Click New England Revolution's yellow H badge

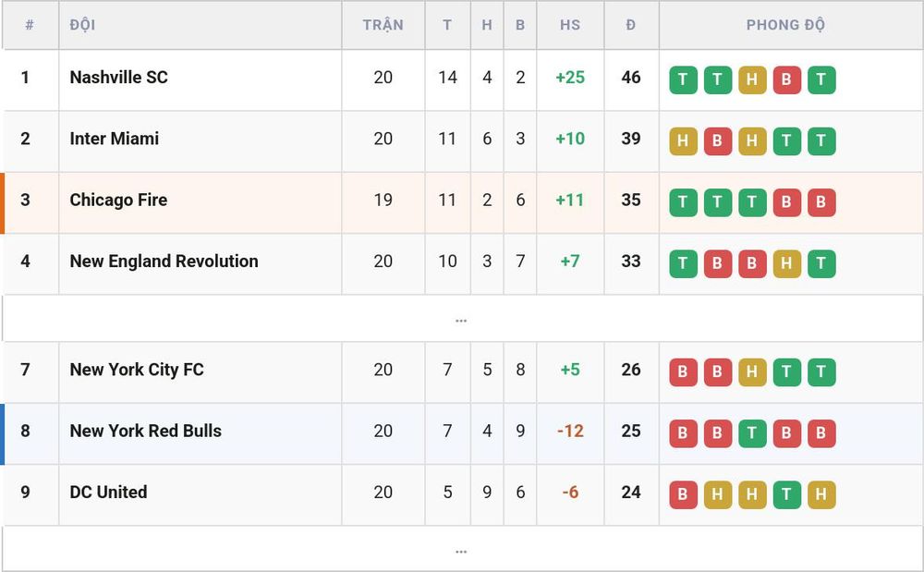pyautogui.click(x=786, y=263)
